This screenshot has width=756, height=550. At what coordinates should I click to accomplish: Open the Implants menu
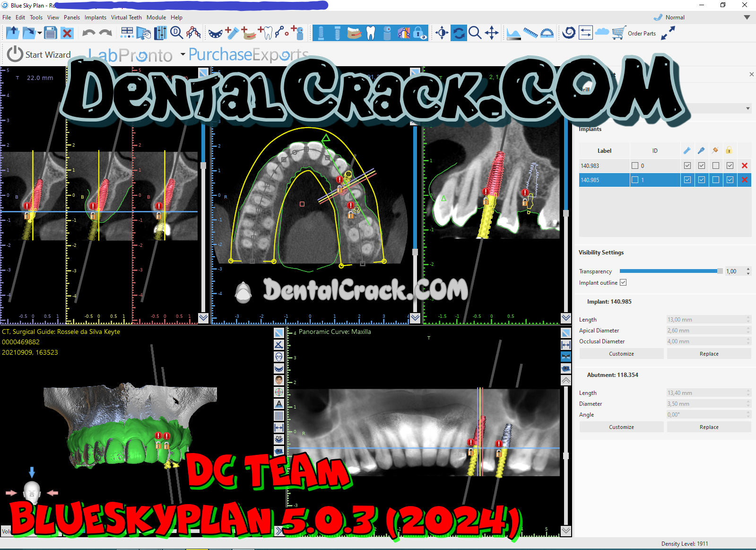click(x=96, y=17)
